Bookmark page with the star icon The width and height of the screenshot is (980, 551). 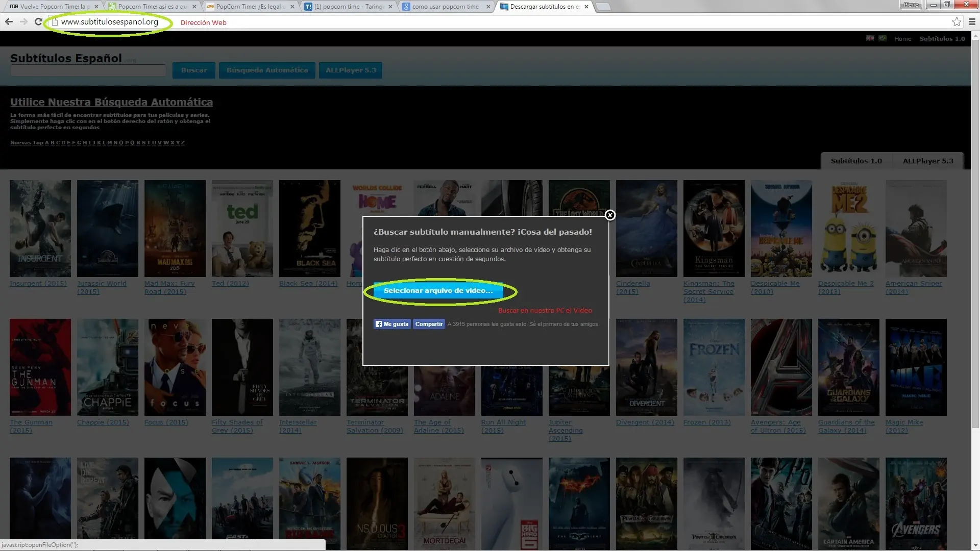pyautogui.click(x=957, y=21)
